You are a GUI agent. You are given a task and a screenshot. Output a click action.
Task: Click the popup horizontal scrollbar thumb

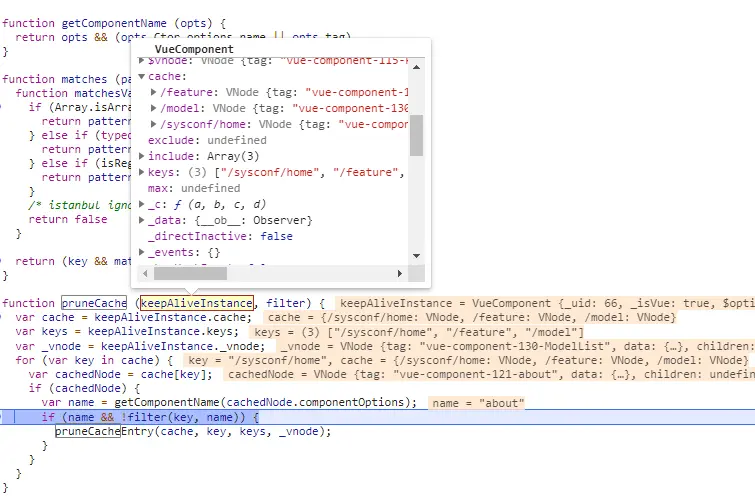[x=190, y=274]
